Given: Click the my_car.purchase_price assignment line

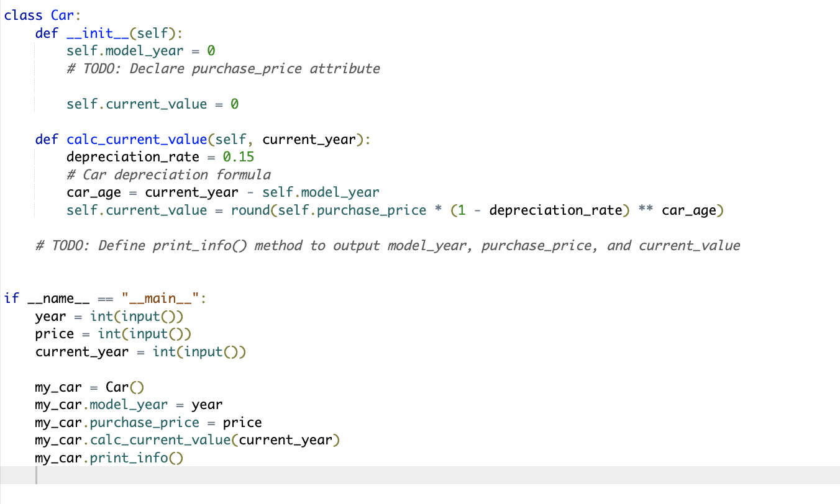Looking at the screenshot, I should pyautogui.click(x=147, y=422).
